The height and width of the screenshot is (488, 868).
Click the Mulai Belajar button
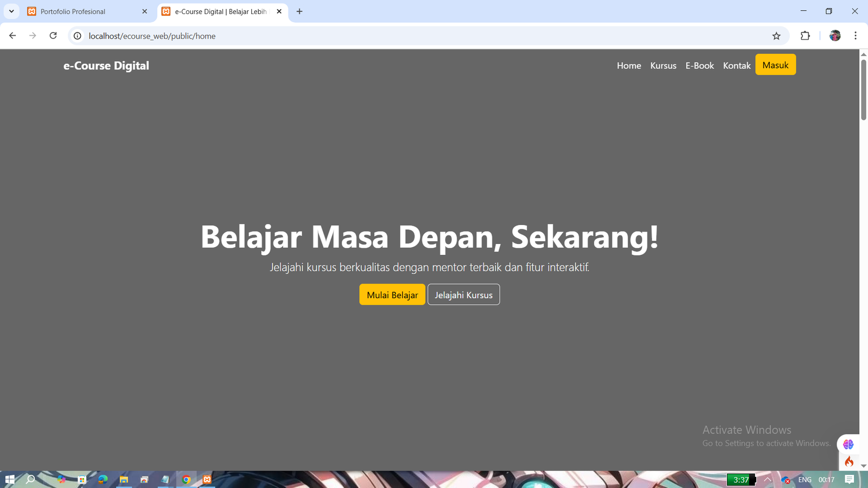click(392, 295)
